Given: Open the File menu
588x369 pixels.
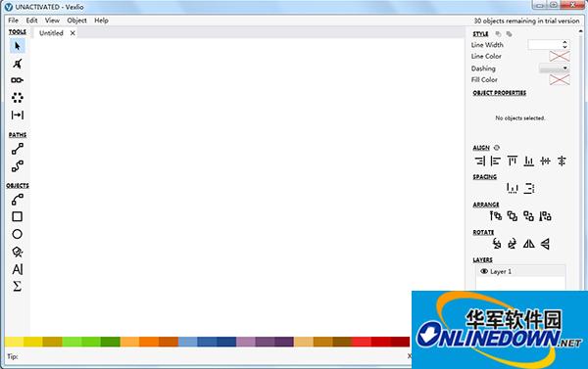Looking at the screenshot, I should (13, 21).
